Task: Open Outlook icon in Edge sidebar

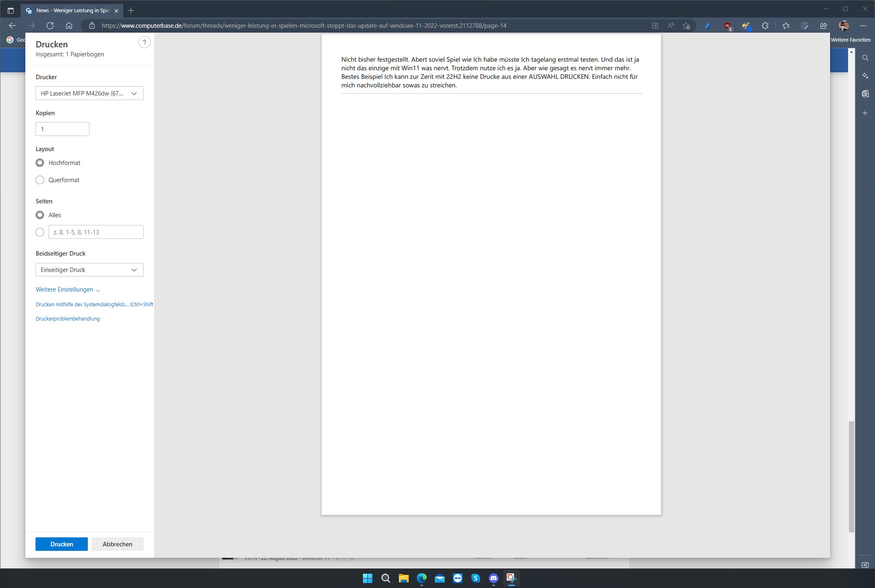Action: [x=865, y=94]
